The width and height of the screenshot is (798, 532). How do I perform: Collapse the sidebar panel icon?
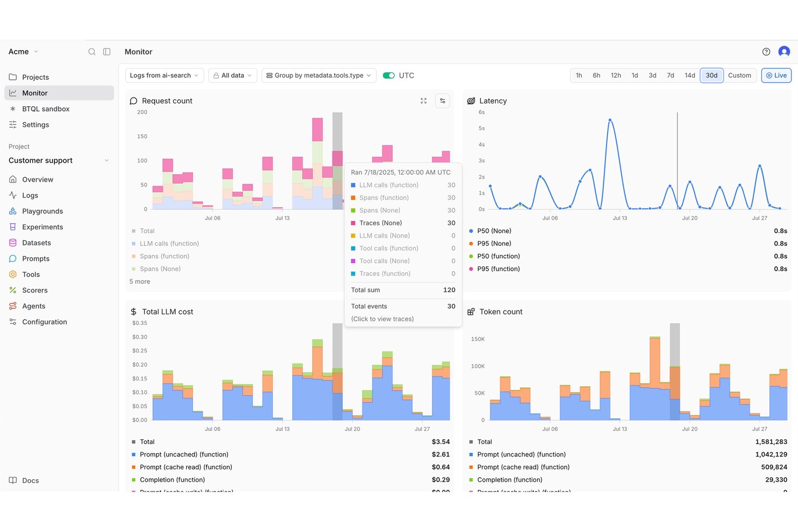click(x=107, y=52)
